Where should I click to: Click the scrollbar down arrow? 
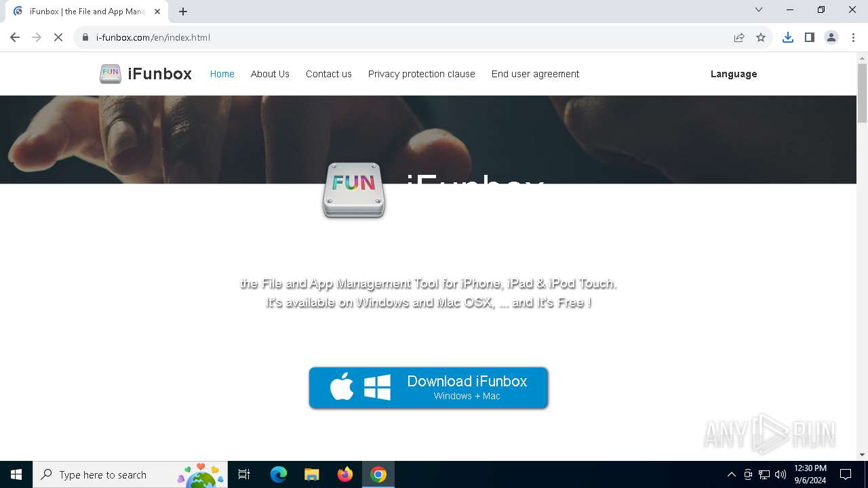(862, 454)
